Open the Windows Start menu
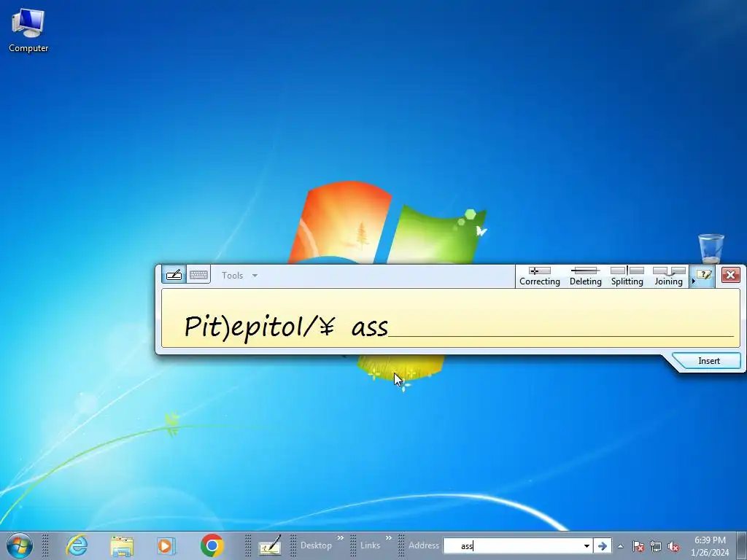The width and height of the screenshot is (747, 560). point(20,545)
